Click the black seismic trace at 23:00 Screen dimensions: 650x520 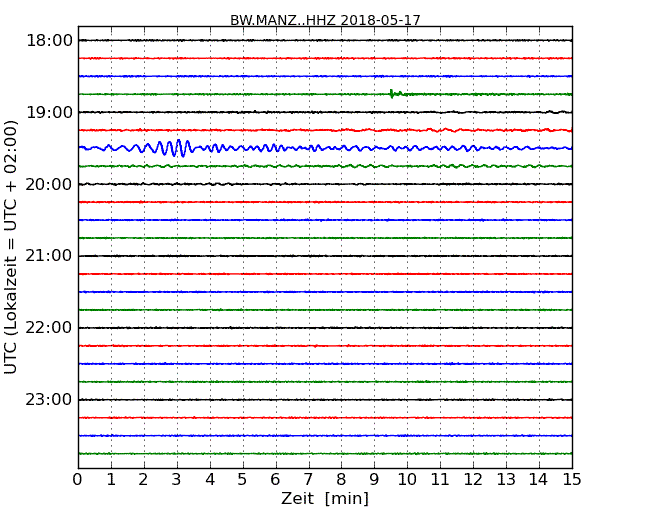pyautogui.click(x=325, y=400)
